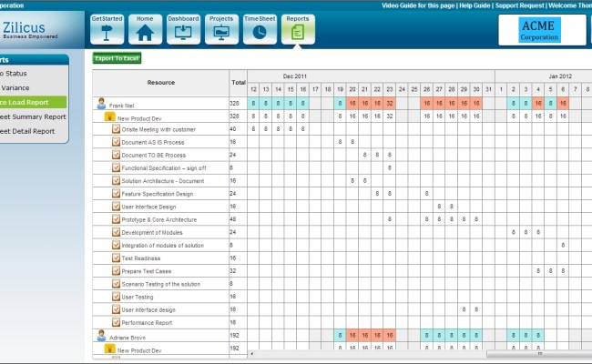Open the Support Request link
Screen dimensions: 592x364
[519, 5]
